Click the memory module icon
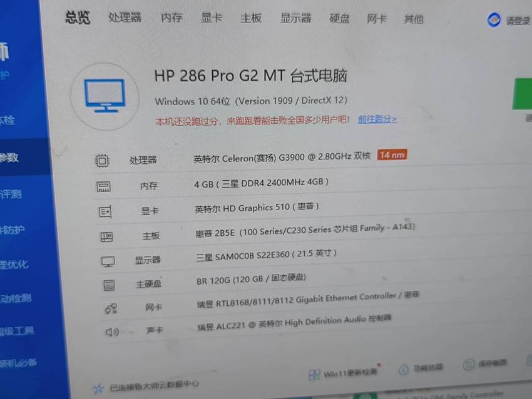This screenshot has height=399, width=532. [x=103, y=186]
